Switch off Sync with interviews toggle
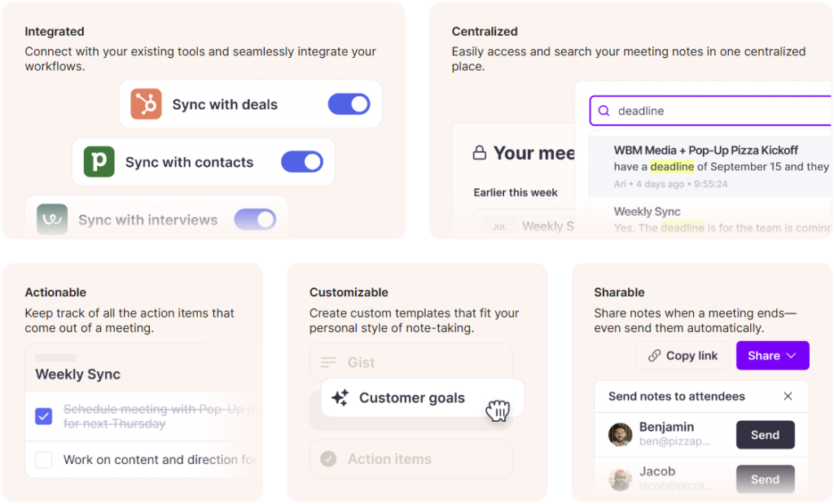Image resolution: width=834 pixels, height=504 pixels. coord(255,219)
